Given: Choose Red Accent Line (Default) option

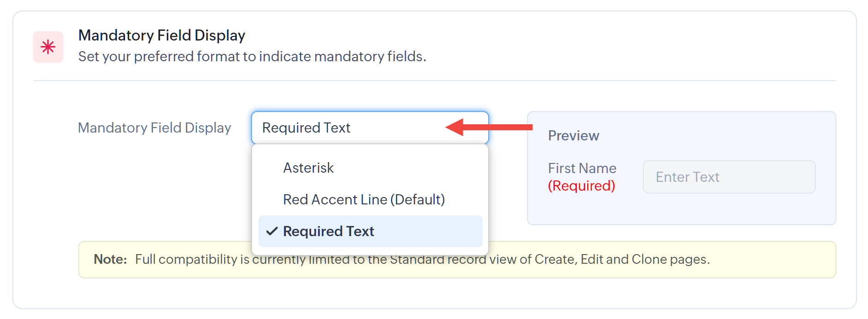Looking at the screenshot, I should pos(364,199).
